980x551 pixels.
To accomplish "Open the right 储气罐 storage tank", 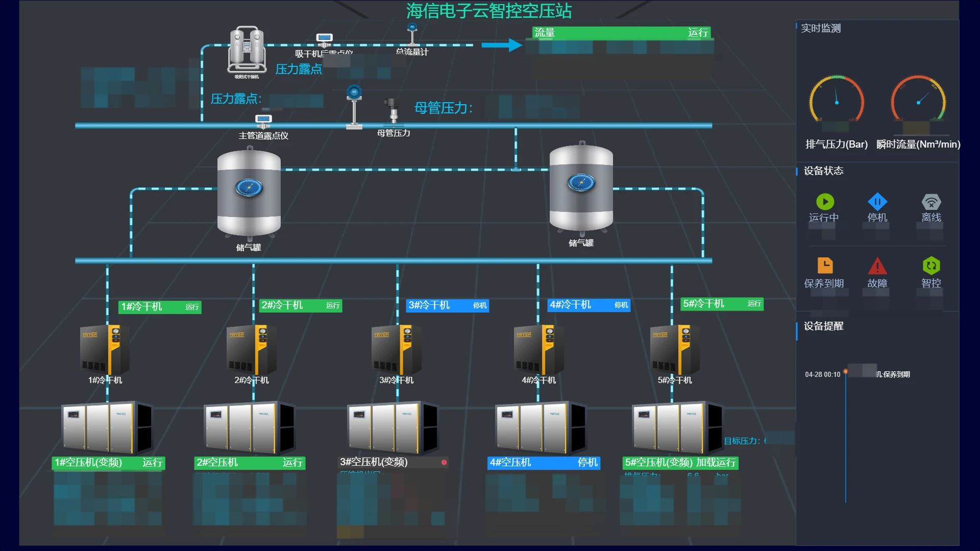I will coord(581,188).
